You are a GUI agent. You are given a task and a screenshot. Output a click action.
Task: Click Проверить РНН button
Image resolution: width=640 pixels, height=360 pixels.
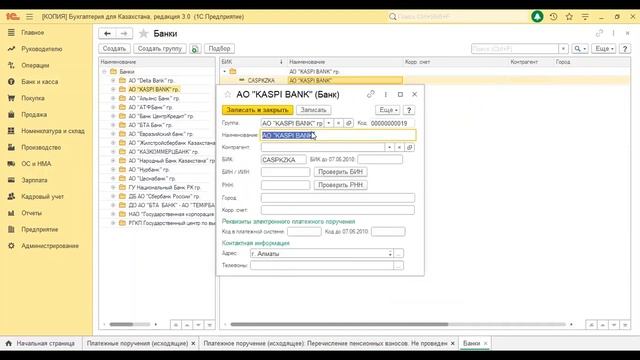coord(340,185)
